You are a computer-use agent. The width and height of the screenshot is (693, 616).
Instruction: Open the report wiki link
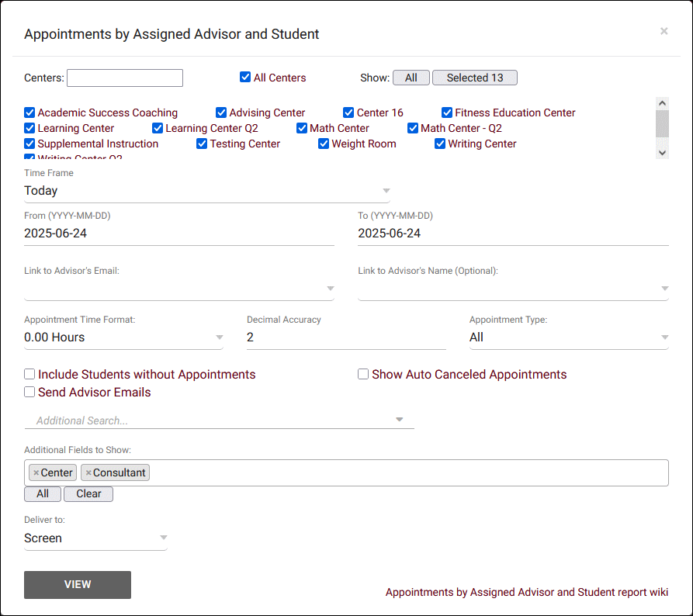pos(526,592)
